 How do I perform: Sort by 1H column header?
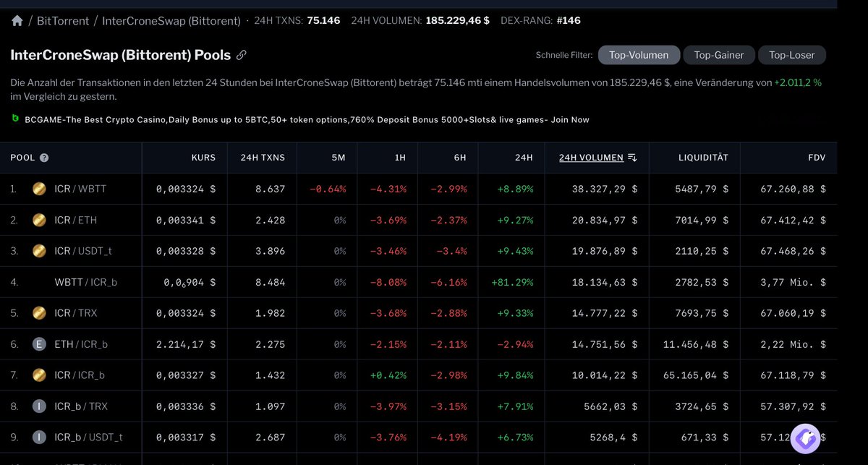click(x=399, y=158)
